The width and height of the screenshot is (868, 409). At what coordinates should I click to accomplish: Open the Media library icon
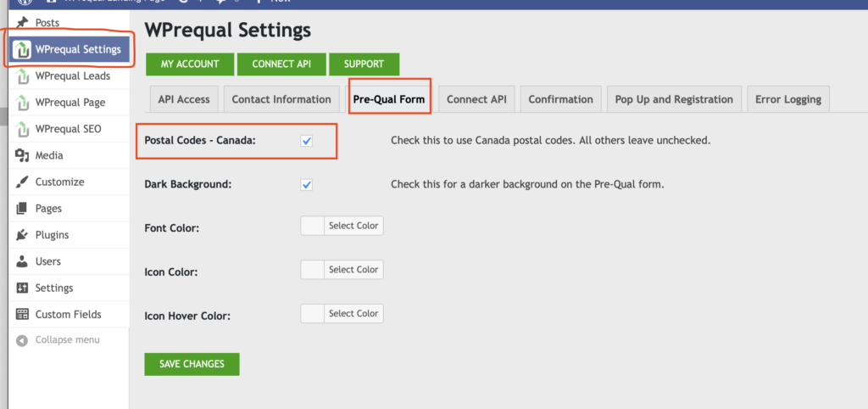tap(22, 156)
